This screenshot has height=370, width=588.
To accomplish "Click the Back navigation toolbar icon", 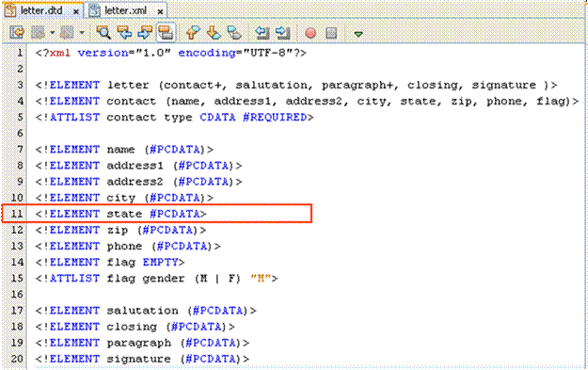I will (38, 33).
